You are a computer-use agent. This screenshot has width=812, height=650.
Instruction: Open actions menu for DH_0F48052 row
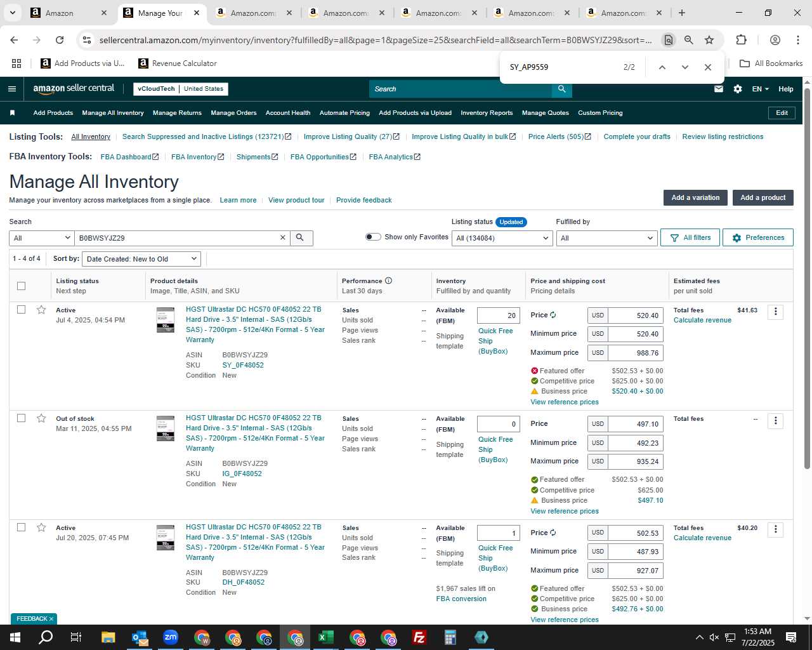(x=775, y=529)
